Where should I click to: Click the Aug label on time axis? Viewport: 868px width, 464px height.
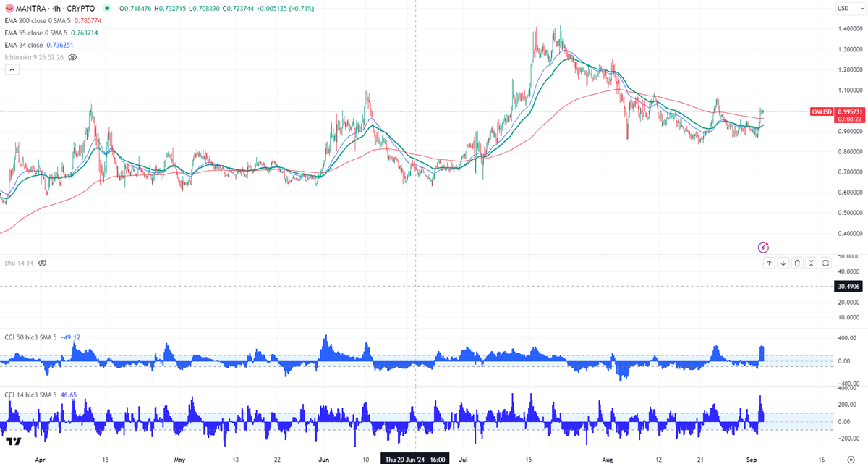tap(608, 459)
